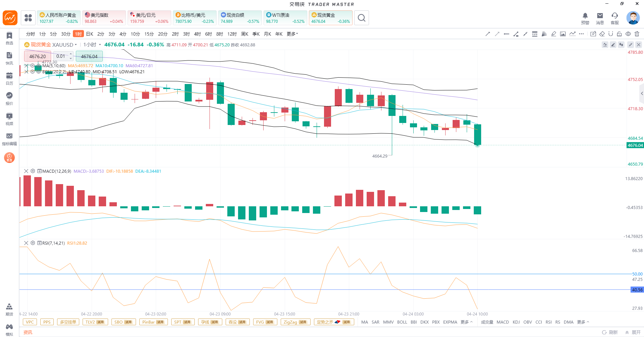Screen dimensions: 644x337
Task: Open the 指标编辑 indicator editor icon
Action: coord(9,139)
